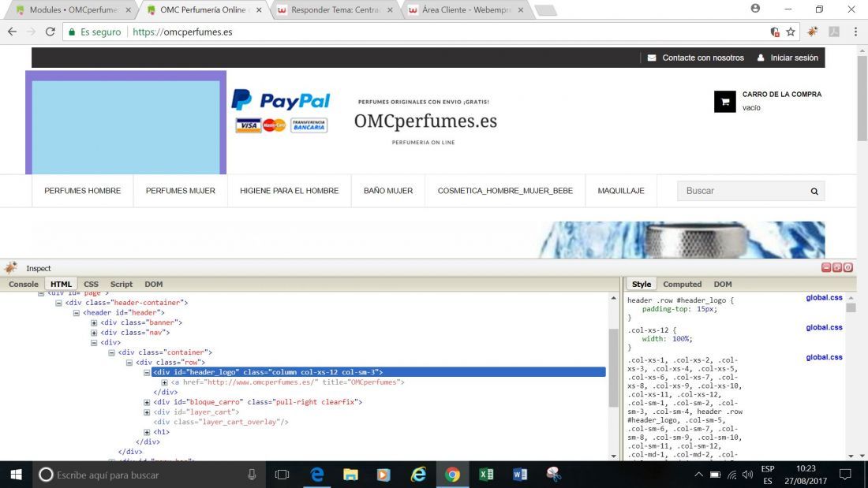
Task: Click Cortana microphone icon
Action: 252,474
